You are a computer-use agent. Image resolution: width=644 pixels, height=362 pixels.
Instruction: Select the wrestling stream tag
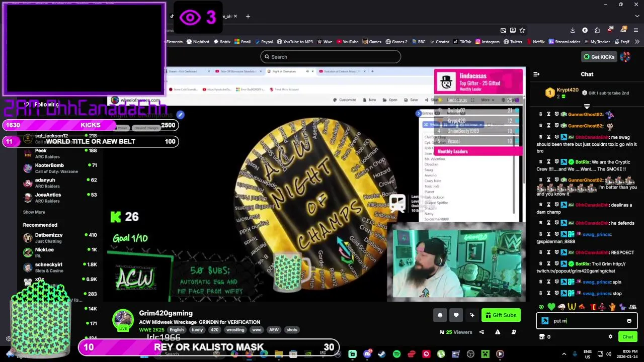click(235, 330)
